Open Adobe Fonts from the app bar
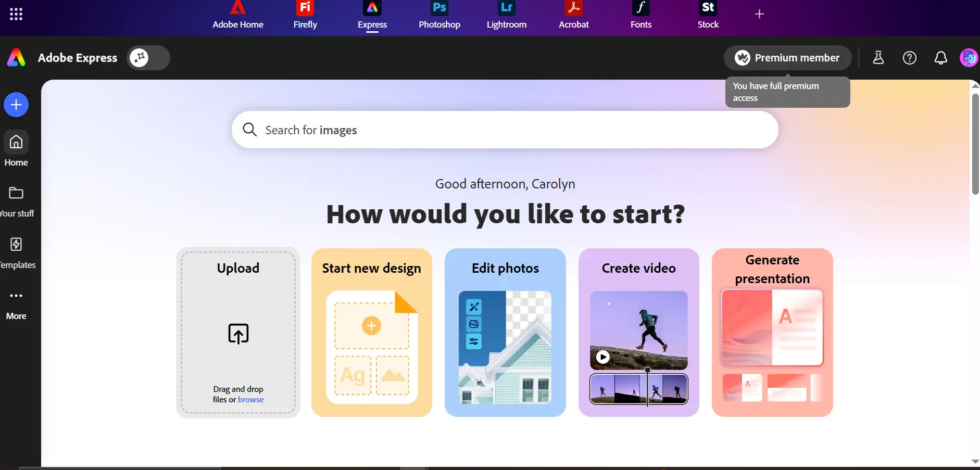 coord(641,16)
